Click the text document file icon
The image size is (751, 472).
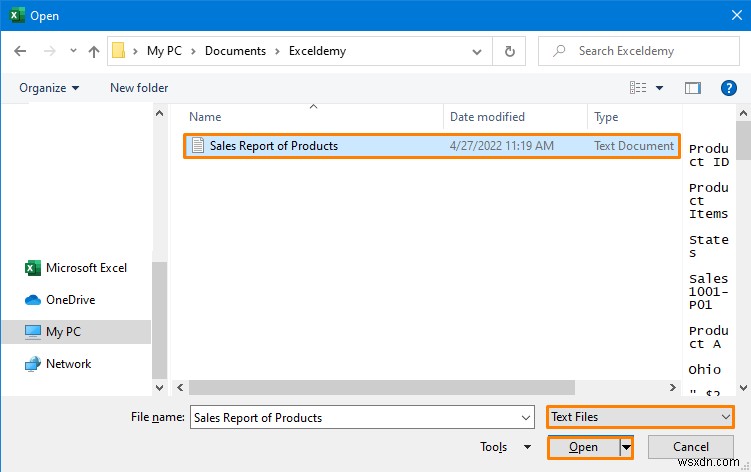198,145
